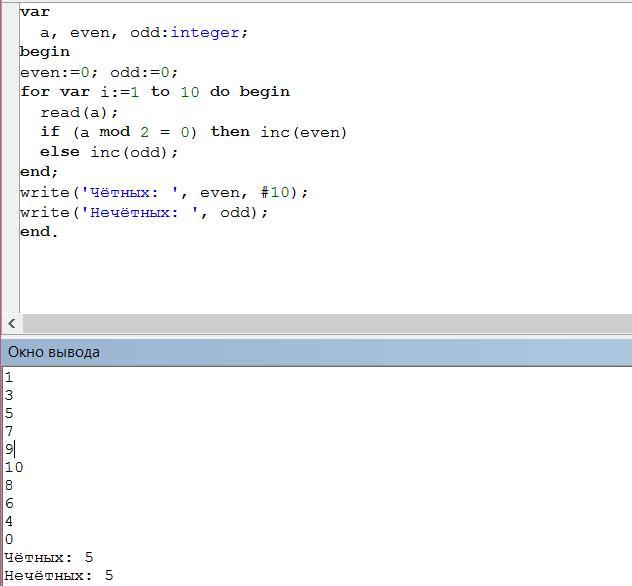
Task: Click the write line with 'Чётных: ' string
Action: point(164,192)
